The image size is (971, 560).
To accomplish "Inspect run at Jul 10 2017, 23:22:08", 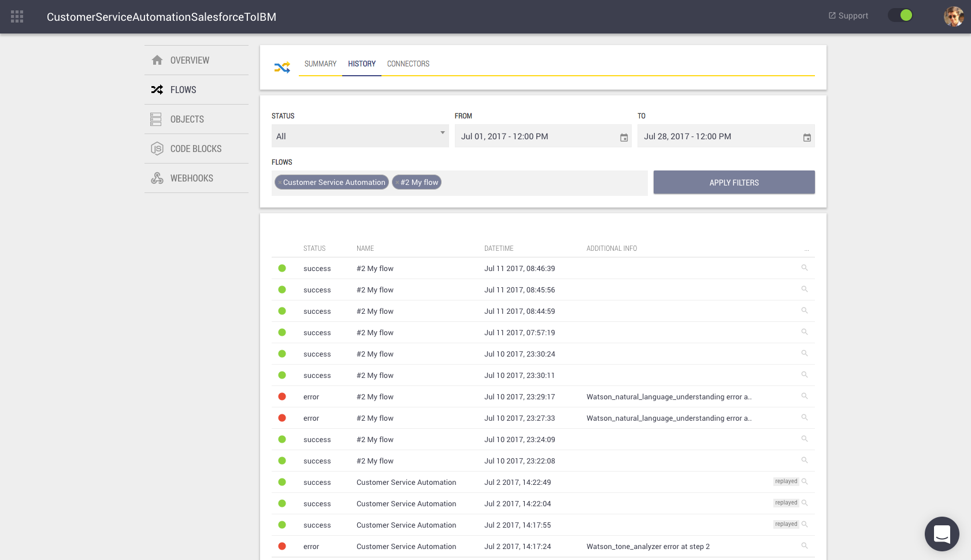I will click(805, 460).
